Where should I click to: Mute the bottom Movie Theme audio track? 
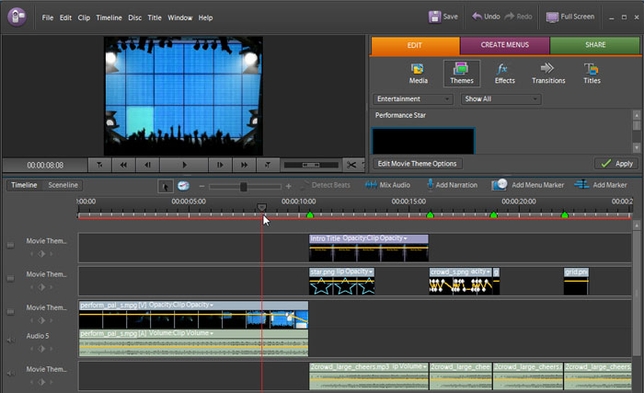(x=11, y=373)
